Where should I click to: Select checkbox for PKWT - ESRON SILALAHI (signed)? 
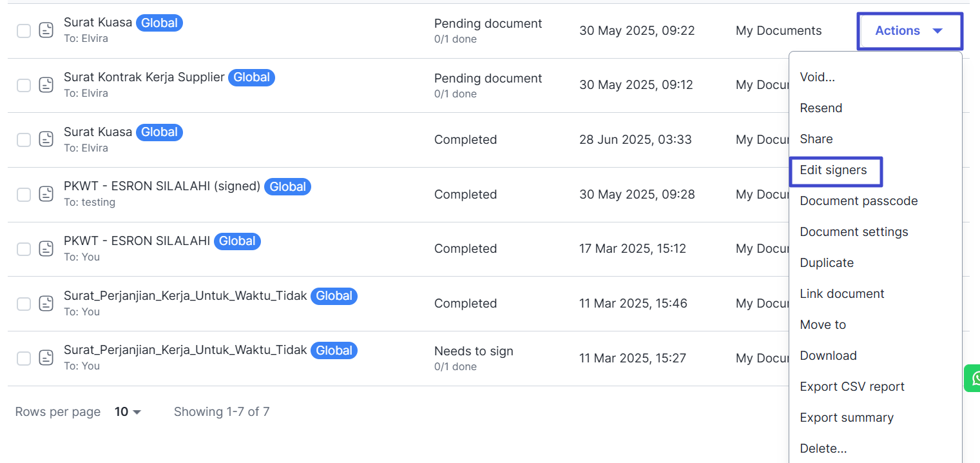(x=24, y=194)
